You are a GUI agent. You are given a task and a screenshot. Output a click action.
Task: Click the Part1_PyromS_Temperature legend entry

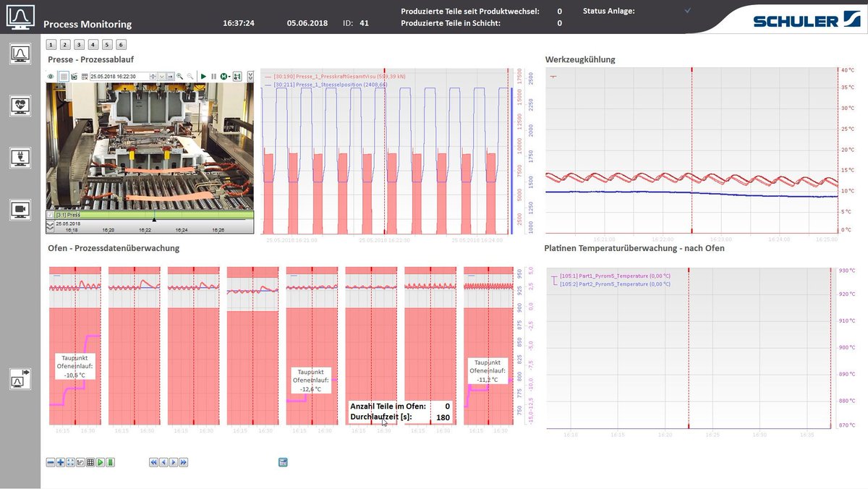coord(615,276)
